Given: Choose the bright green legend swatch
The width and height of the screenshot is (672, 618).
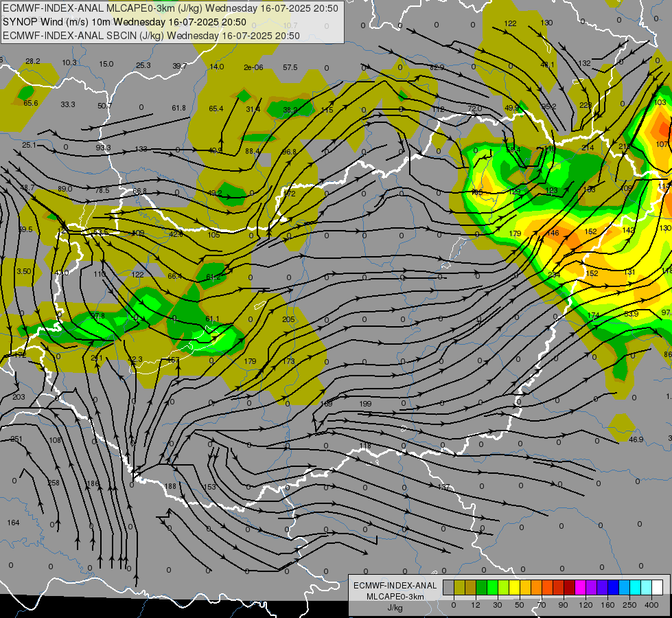Looking at the screenshot, I should pyautogui.click(x=492, y=588).
